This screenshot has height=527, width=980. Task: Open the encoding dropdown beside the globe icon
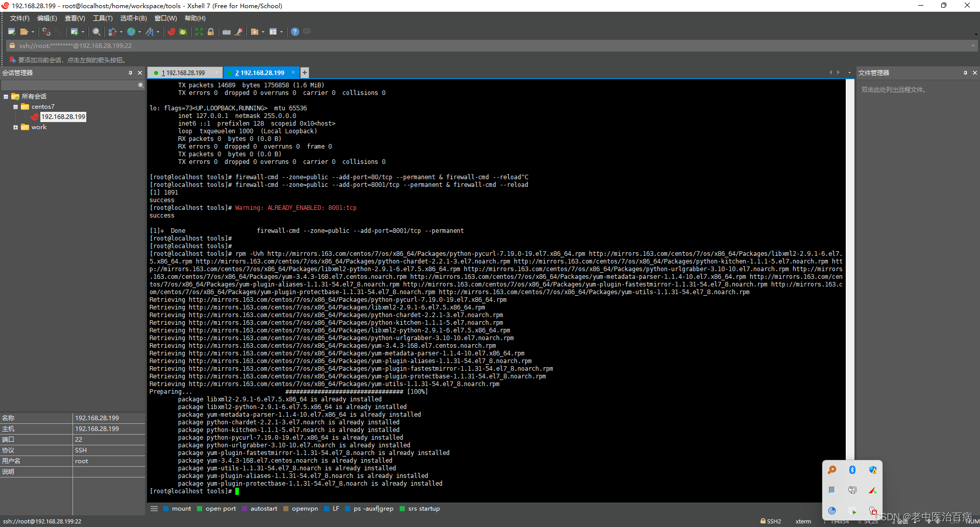click(139, 32)
